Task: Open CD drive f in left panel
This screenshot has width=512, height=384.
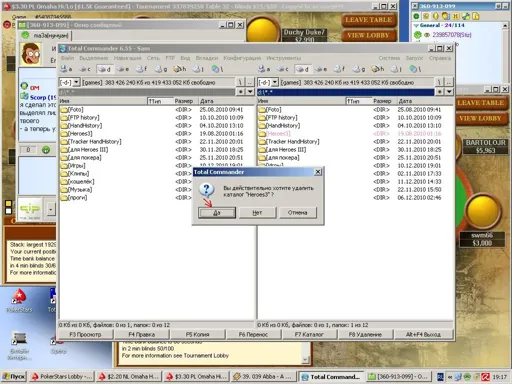Action: tap(142, 69)
